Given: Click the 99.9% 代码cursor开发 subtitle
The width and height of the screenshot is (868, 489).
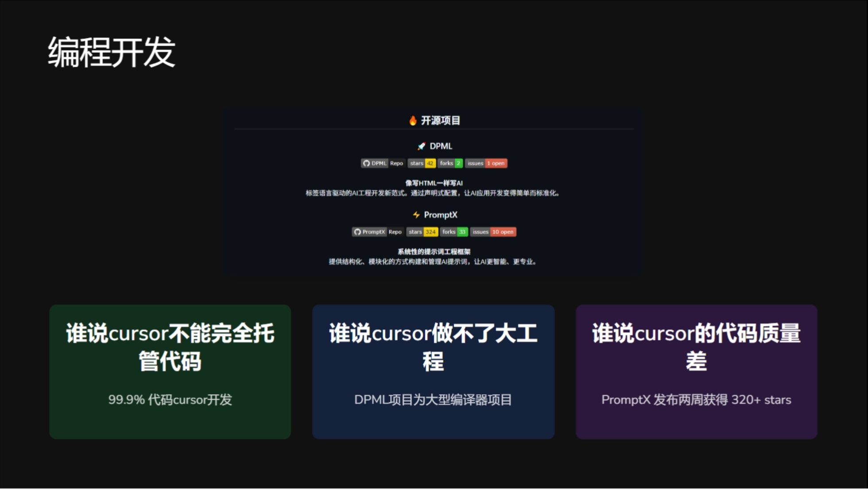Looking at the screenshot, I should [x=170, y=400].
